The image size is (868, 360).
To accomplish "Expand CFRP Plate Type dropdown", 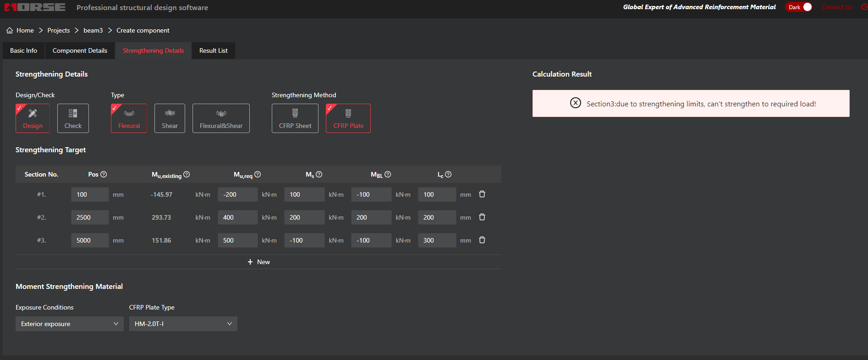I will coord(183,324).
